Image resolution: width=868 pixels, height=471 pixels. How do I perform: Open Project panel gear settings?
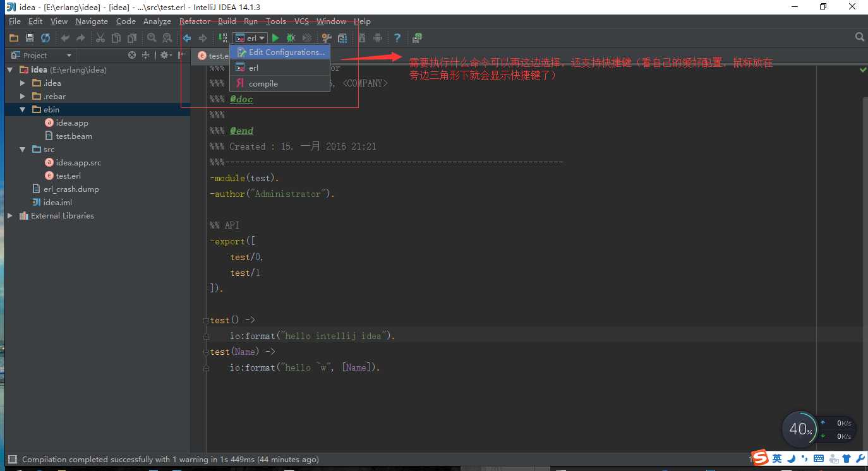(x=165, y=55)
